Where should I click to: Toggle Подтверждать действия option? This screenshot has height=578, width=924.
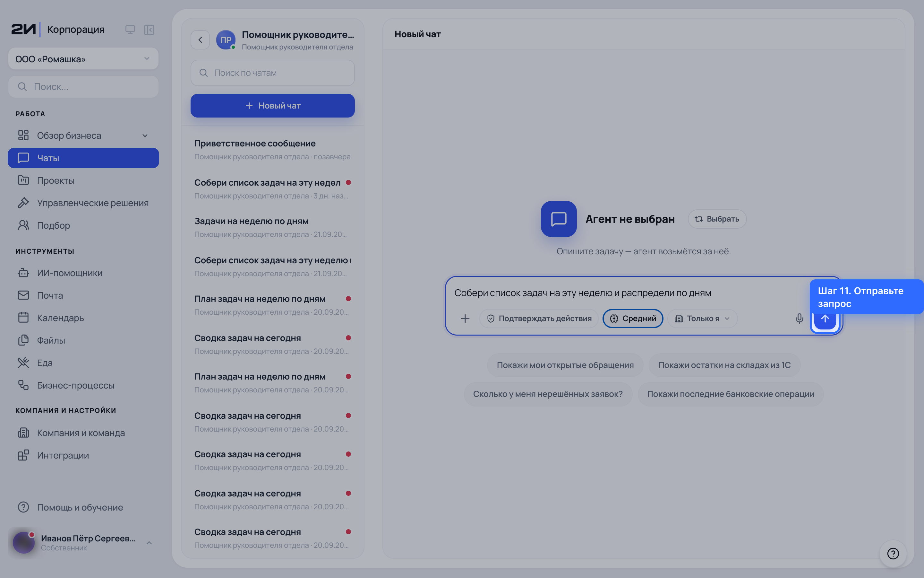coord(539,319)
